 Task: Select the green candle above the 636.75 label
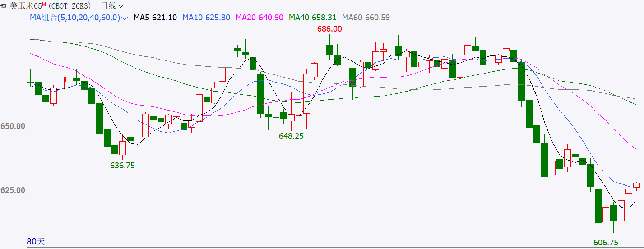[x=115, y=150]
